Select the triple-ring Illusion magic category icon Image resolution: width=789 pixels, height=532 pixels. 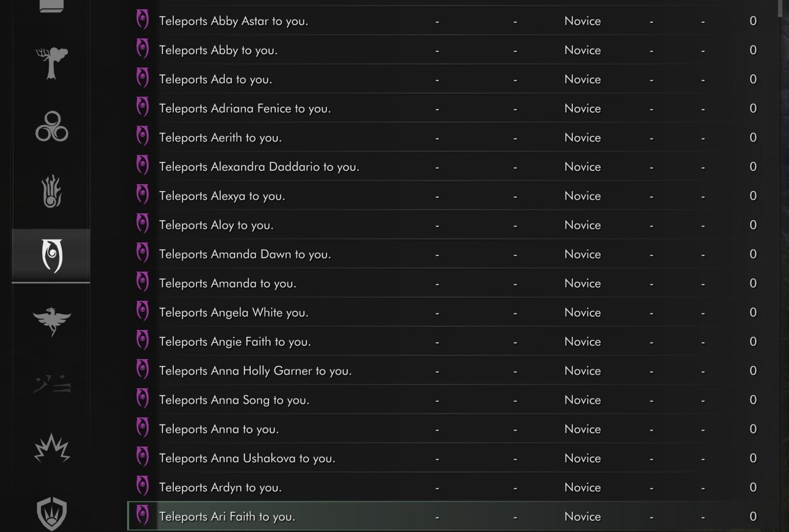click(x=51, y=127)
